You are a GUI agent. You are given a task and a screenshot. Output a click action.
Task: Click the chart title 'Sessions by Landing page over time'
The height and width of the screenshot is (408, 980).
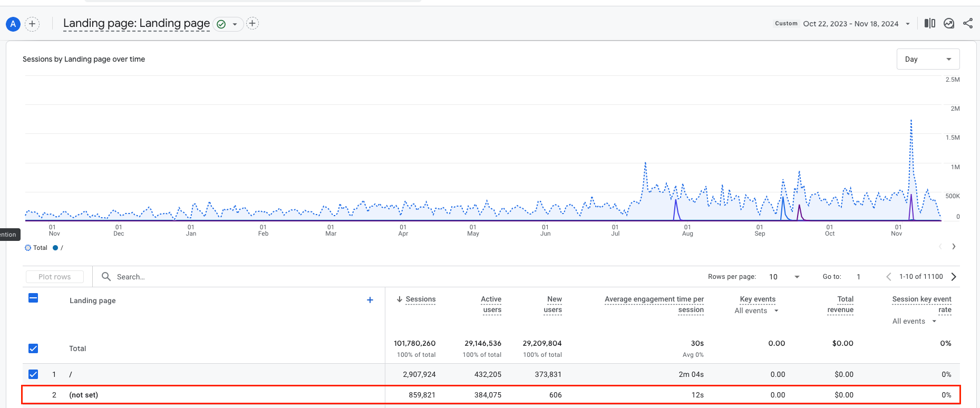(84, 59)
